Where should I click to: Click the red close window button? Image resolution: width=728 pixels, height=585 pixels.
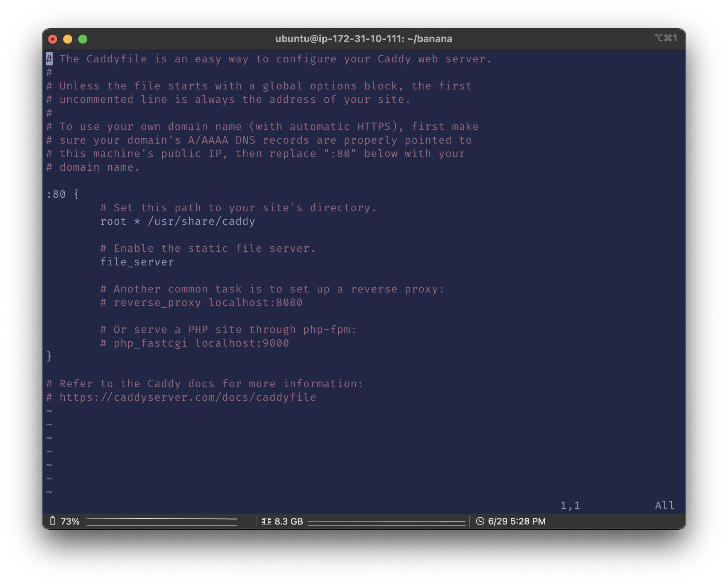coord(53,39)
